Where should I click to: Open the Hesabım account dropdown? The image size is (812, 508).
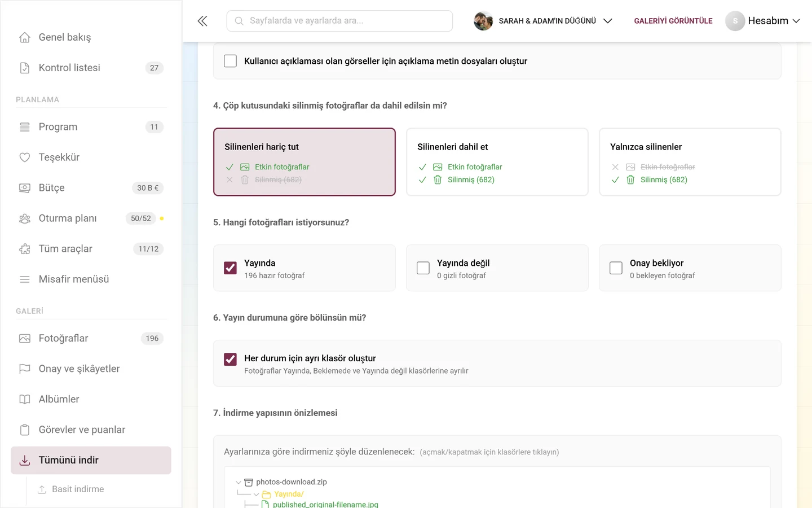click(763, 21)
